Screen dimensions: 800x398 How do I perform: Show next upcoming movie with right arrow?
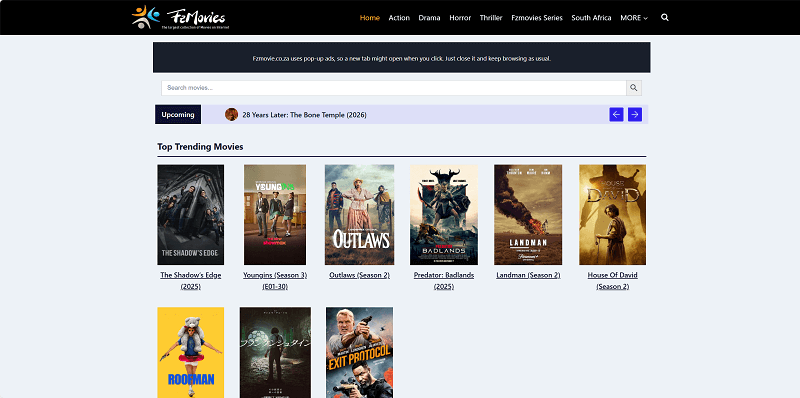coord(635,114)
